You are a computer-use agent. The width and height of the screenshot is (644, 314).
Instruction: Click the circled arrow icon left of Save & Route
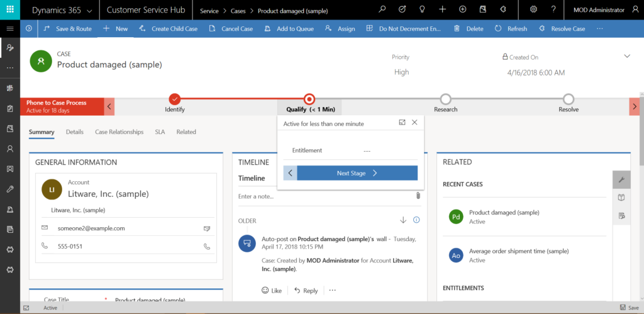[x=29, y=29]
